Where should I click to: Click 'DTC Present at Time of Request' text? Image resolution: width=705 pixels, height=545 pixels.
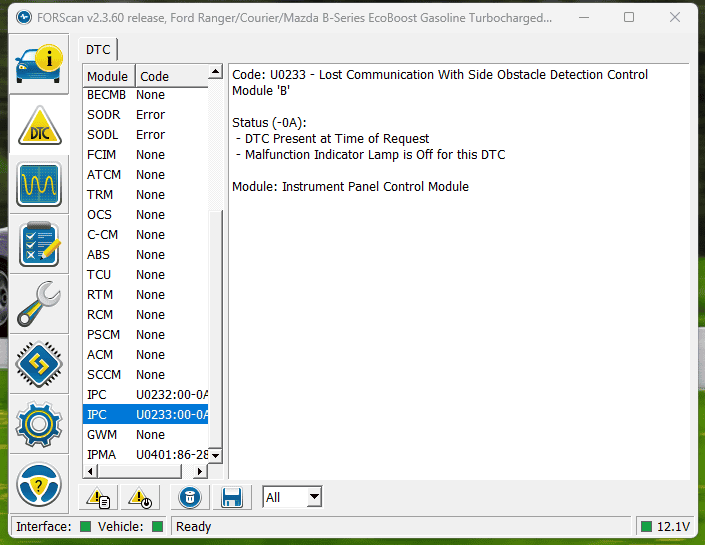click(337, 138)
